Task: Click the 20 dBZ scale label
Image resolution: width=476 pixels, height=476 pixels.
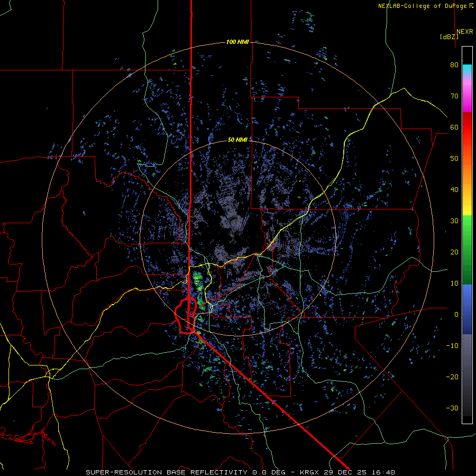Action: click(x=454, y=252)
